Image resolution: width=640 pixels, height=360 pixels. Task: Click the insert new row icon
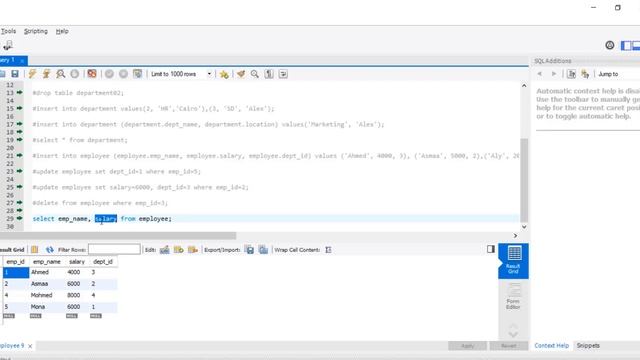[178, 249]
